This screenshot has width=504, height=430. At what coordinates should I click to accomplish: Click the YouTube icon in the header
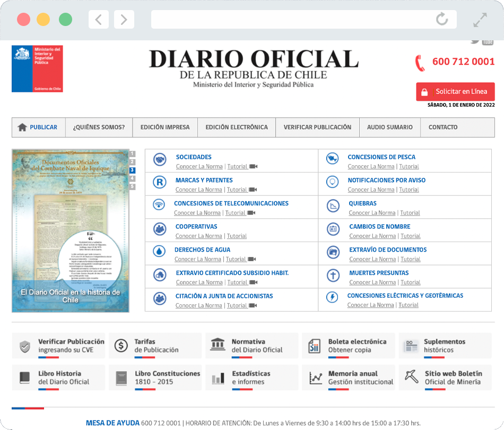(x=488, y=42)
